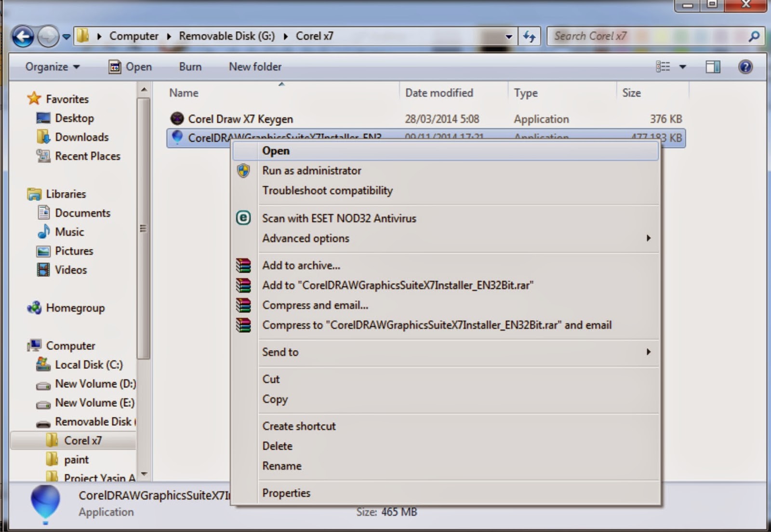Screen dimensions: 771x532
Task: Choose "Create shortcut" in the context menu
Action: coord(299,426)
